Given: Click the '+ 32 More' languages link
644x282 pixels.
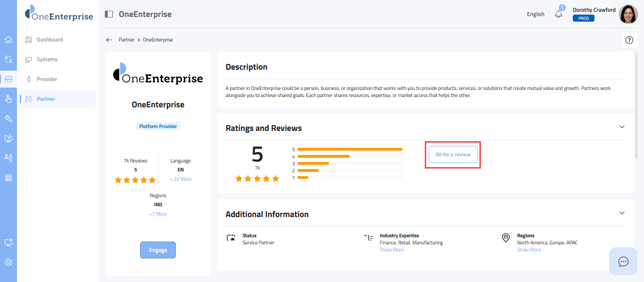Looking at the screenshot, I should [181, 179].
